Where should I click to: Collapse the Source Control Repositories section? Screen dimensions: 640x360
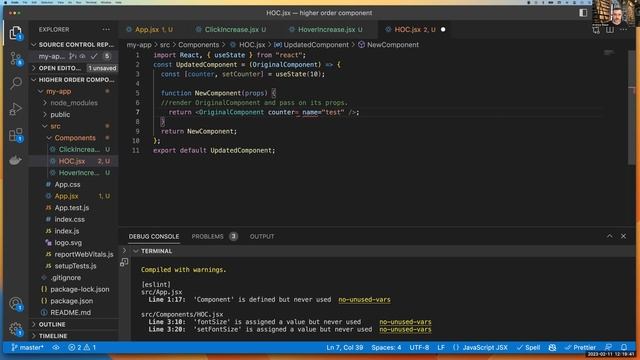click(73, 44)
